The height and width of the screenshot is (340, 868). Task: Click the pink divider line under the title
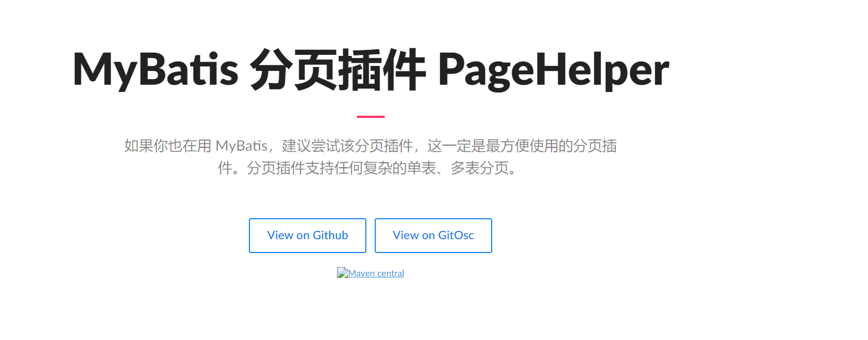(x=371, y=117)
